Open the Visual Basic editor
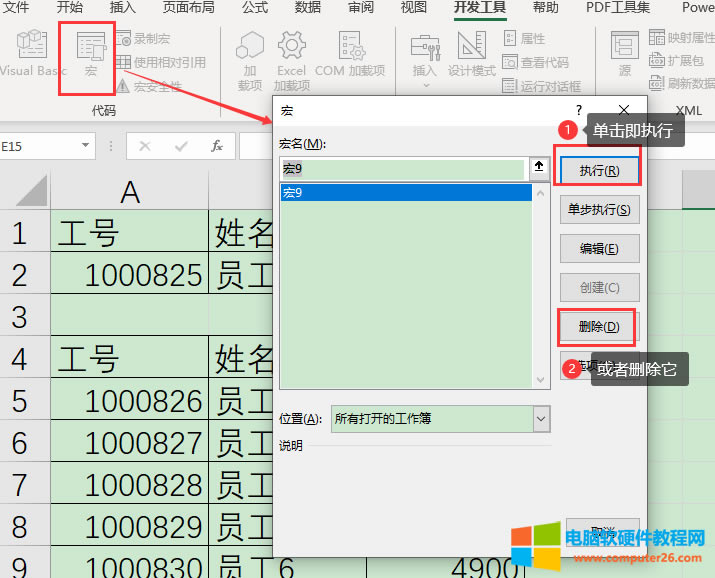This screenshot has height=578, width=715. [x=32, y=53]
